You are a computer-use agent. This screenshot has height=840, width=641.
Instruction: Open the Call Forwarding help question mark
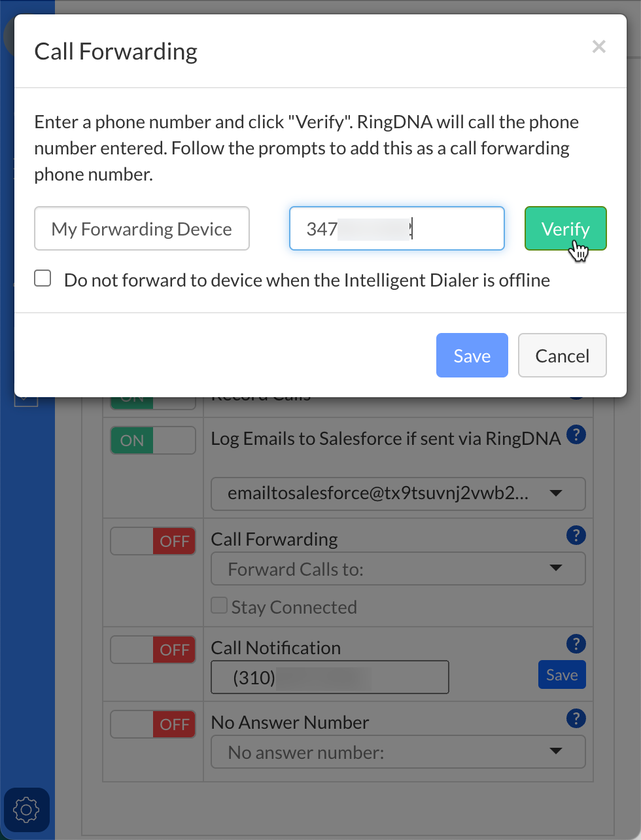point(576,536)
